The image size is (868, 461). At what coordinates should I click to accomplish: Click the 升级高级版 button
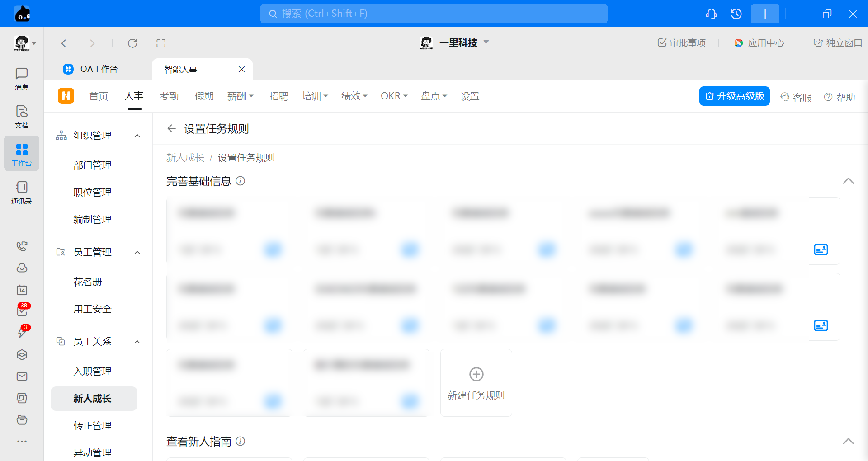click(x=734, y=96)
